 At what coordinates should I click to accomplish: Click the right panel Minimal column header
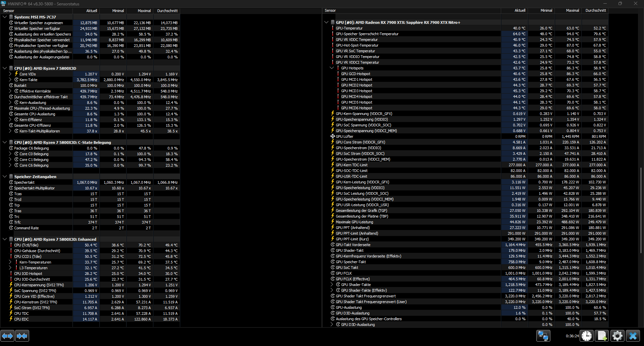541,11
